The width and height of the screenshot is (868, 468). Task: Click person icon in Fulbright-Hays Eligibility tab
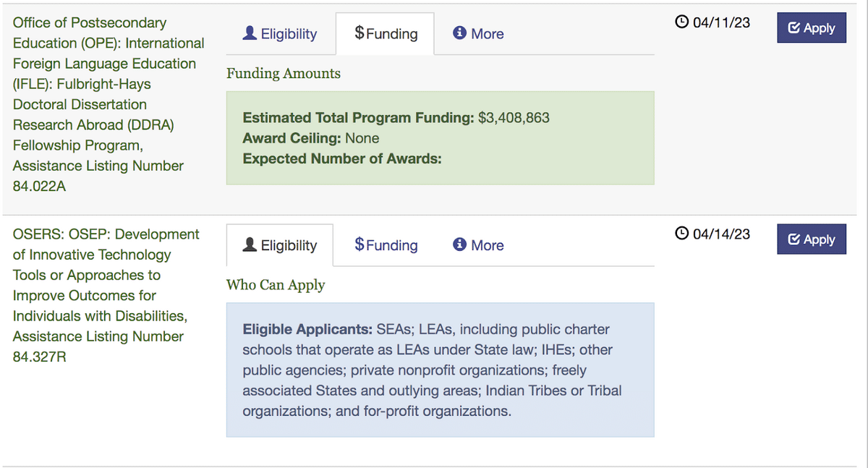coord(250,33)
